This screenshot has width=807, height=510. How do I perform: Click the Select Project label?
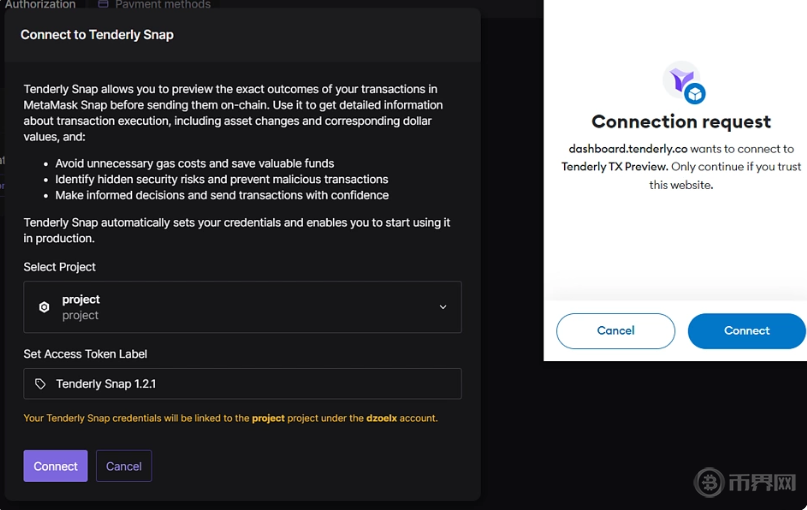click(x=60, y=267)
